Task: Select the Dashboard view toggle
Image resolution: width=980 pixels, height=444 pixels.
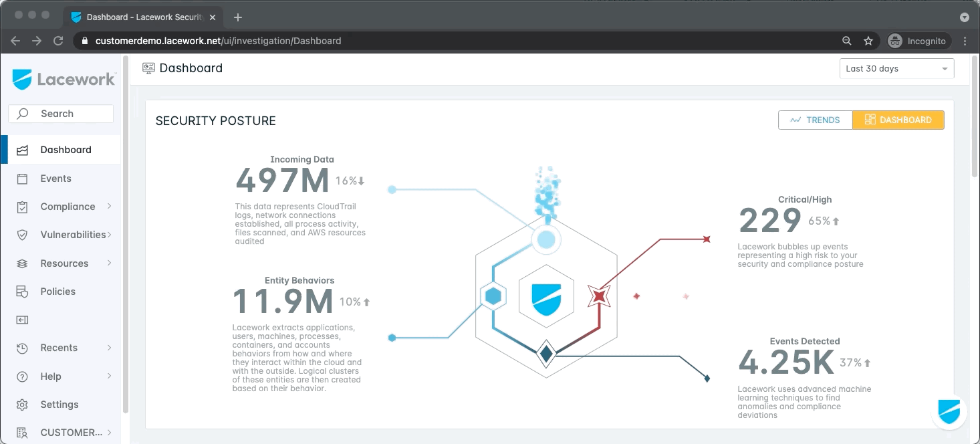Action: coord(898,120)
